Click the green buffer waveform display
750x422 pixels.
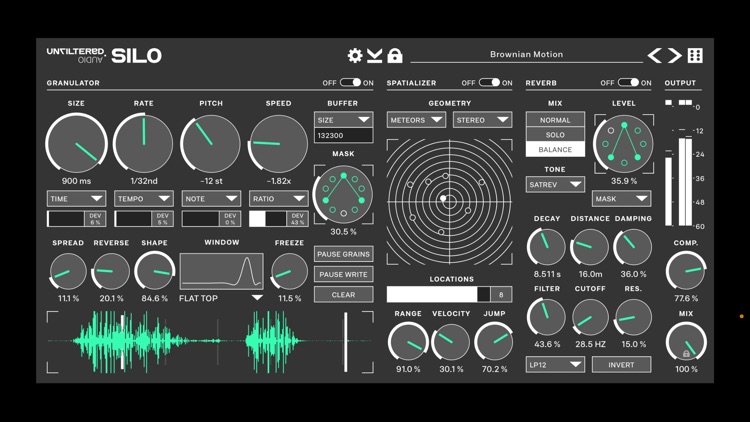tap(210, 342)
